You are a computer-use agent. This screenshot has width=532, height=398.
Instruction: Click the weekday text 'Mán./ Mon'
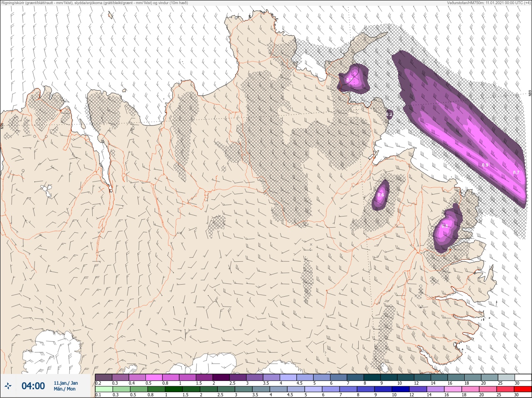point(64,389)
